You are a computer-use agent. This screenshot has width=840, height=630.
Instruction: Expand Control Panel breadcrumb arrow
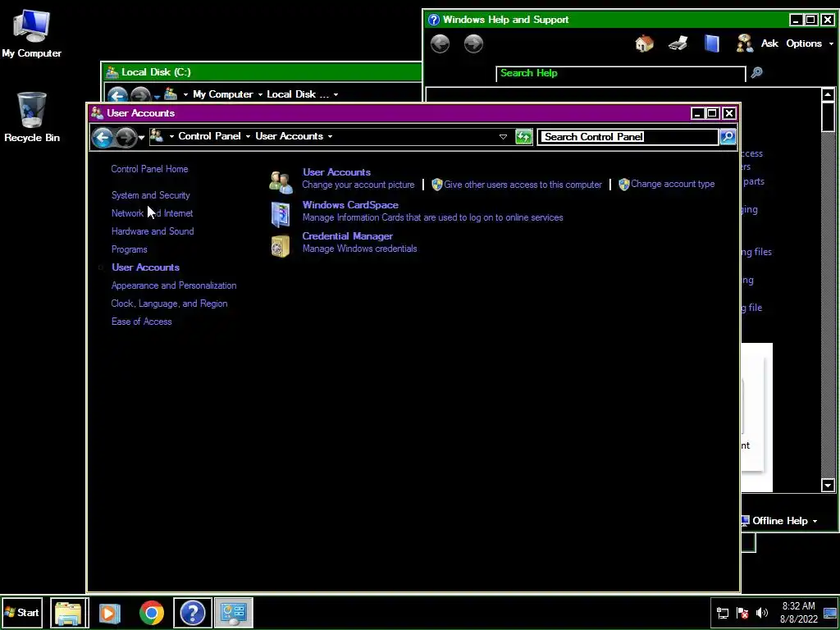coord(248,137)
